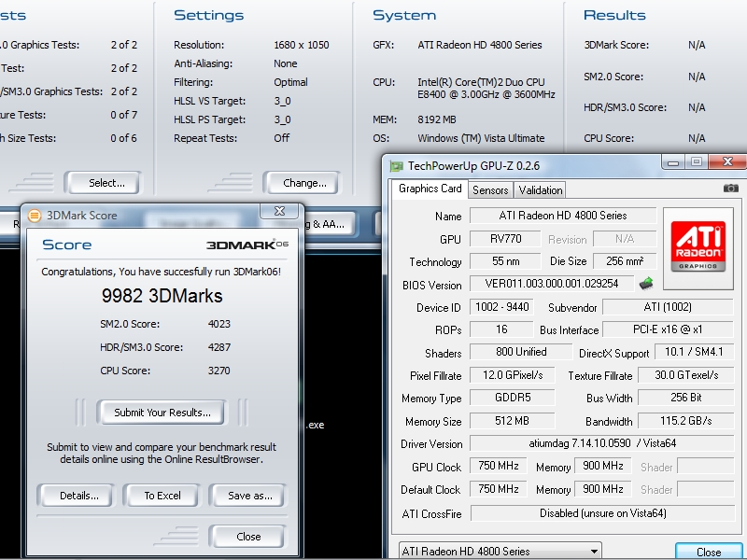This screenshot has height=560, width=747.
Task: Click the SM2.0 Score value 4023
Action: [219, 324]
